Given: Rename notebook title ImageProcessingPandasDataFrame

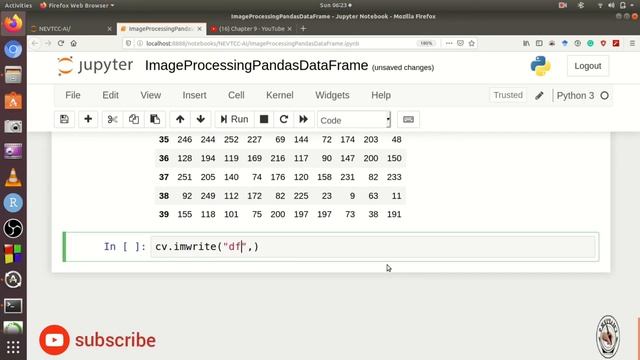Looking at the screenshot, I should tap(256, 65).
